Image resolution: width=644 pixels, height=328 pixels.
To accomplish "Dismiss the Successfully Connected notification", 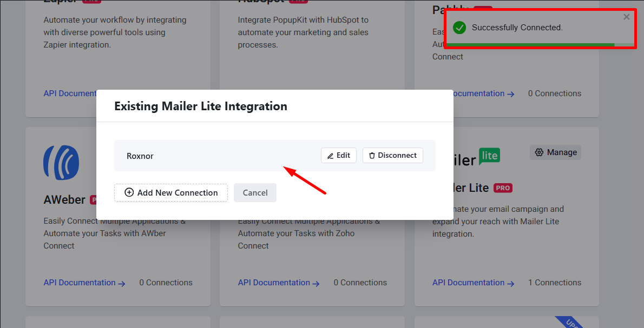I will tap(626, 17).
